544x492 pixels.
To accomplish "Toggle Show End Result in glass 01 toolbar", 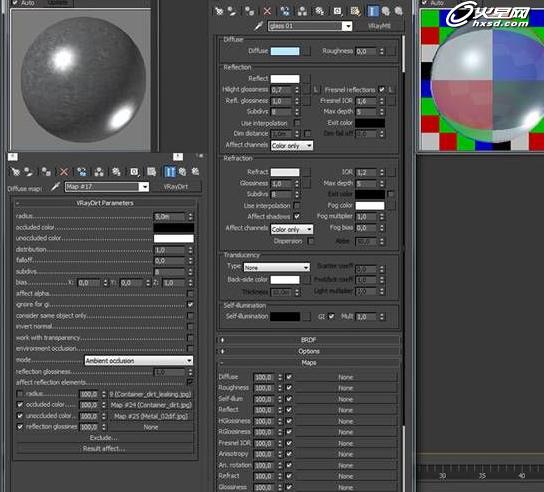I will pos(373,11).
